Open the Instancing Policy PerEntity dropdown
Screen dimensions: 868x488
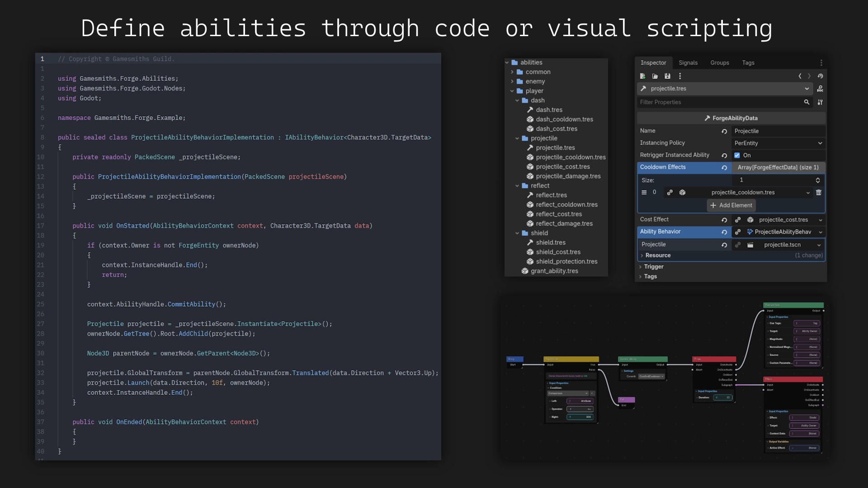pyautogui.click(x=778, y=143)
